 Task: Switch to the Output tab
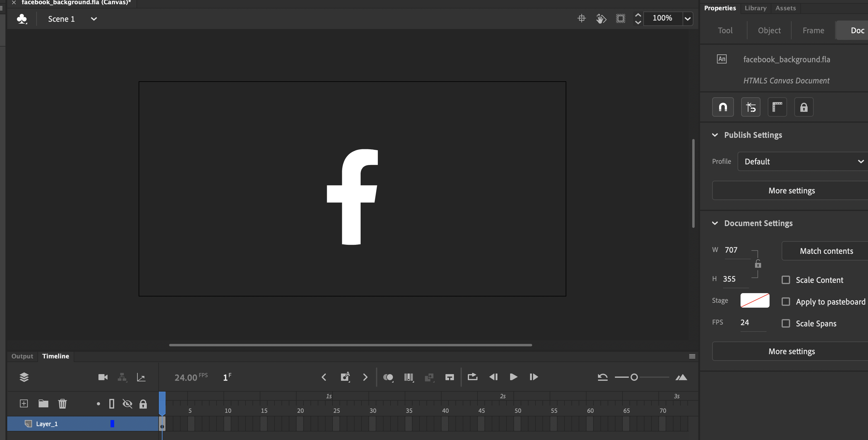pos(22,356)
